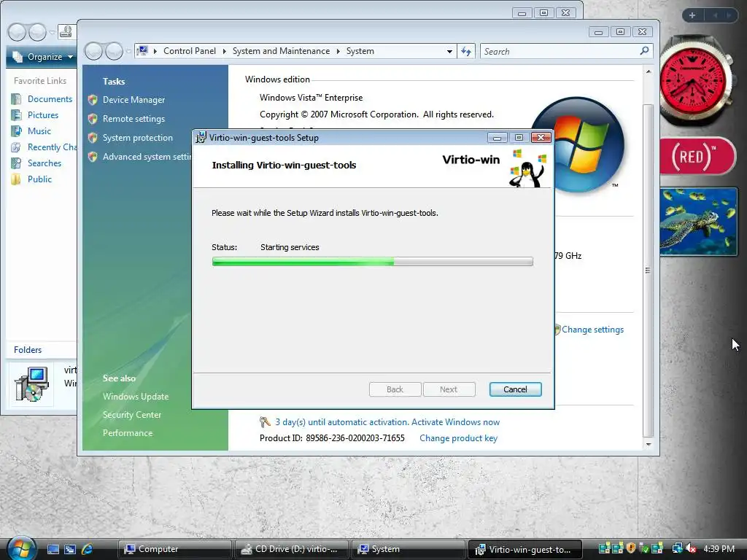Viewport: 747px width, 560px height.
Task: Open Windows Update under See also
Action: pyautogui.click(x=136, y=396)
